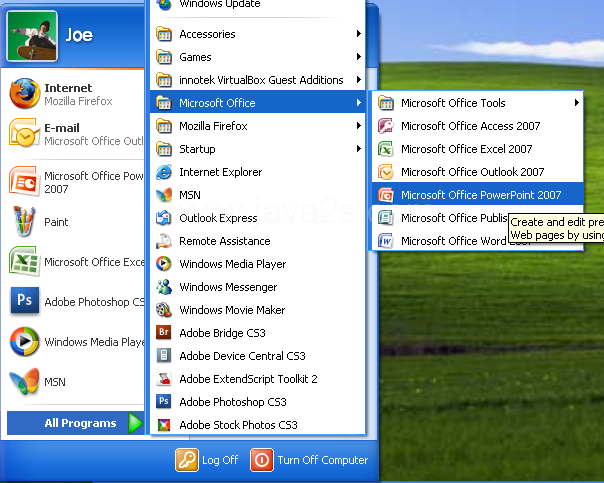Click the Mozilla Firefox icon in pinned list

click(x=25, y=94)
